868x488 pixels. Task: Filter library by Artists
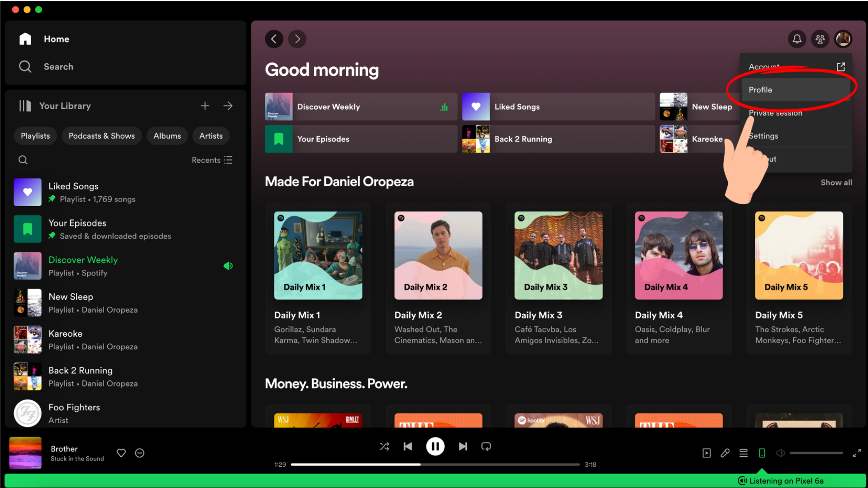[211, 136]
